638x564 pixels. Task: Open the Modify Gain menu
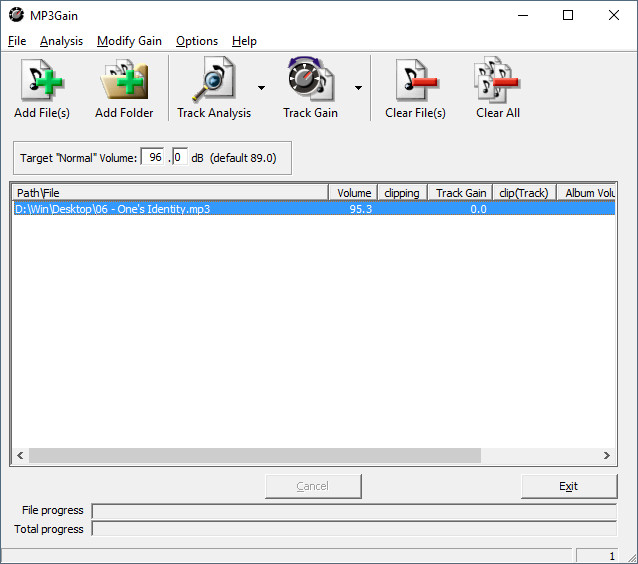pos(129,41)
